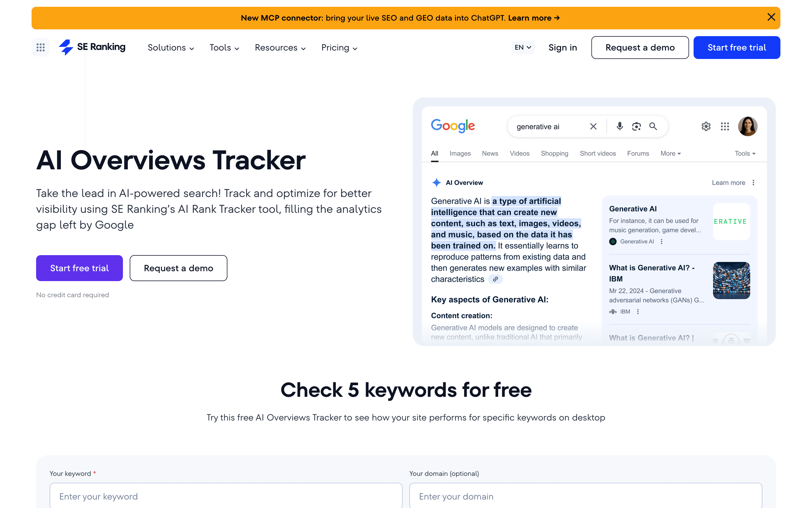Click the 'Check 5 keywords for free' heading

point(406,390)
